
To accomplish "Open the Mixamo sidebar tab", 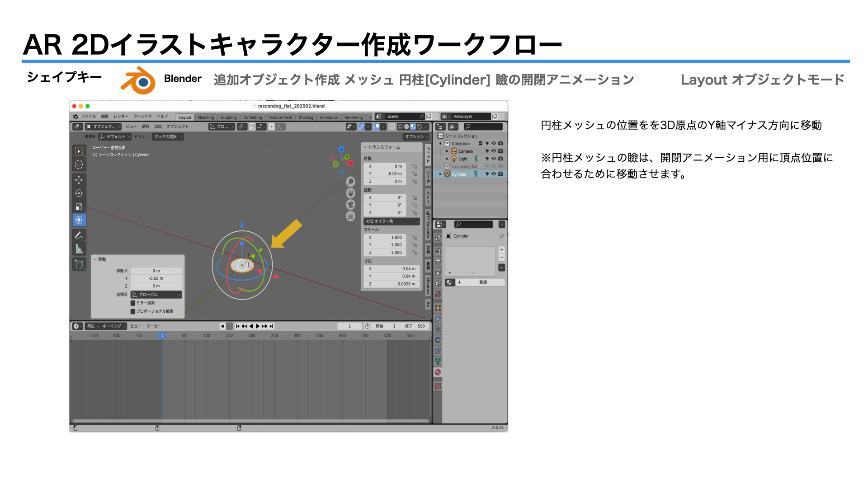I will coord(428,286).
